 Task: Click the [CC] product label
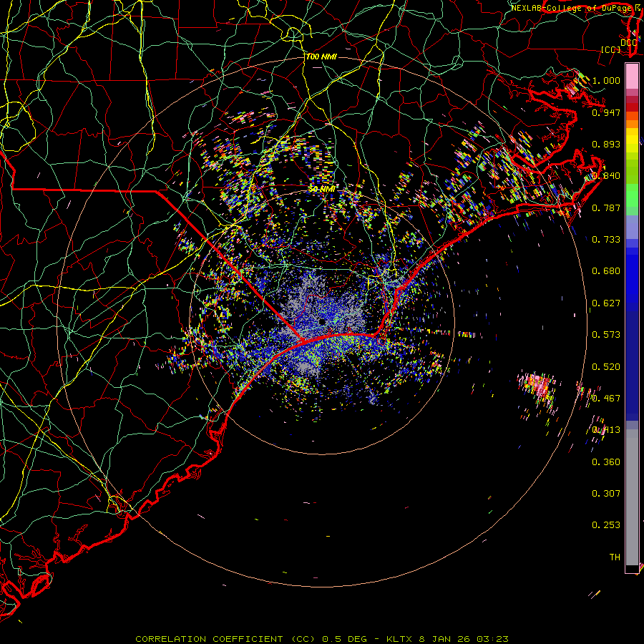(611, 49)
